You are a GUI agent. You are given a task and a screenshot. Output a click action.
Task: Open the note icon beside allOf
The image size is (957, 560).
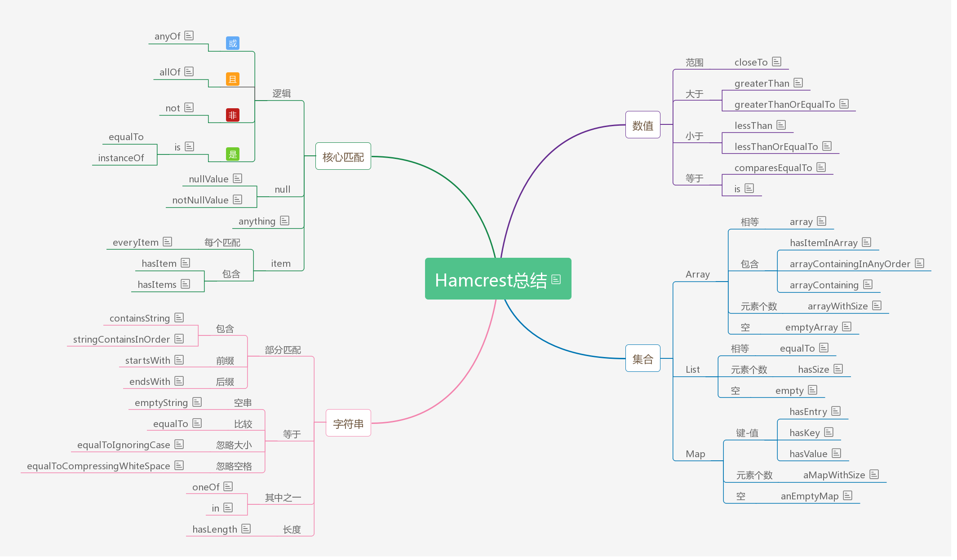[189, 71]
